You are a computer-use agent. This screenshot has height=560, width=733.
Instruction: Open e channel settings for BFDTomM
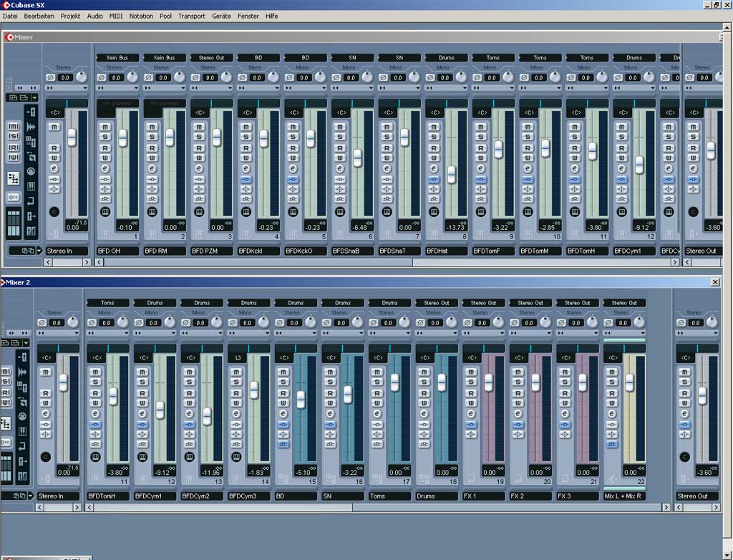coord(528,168)
